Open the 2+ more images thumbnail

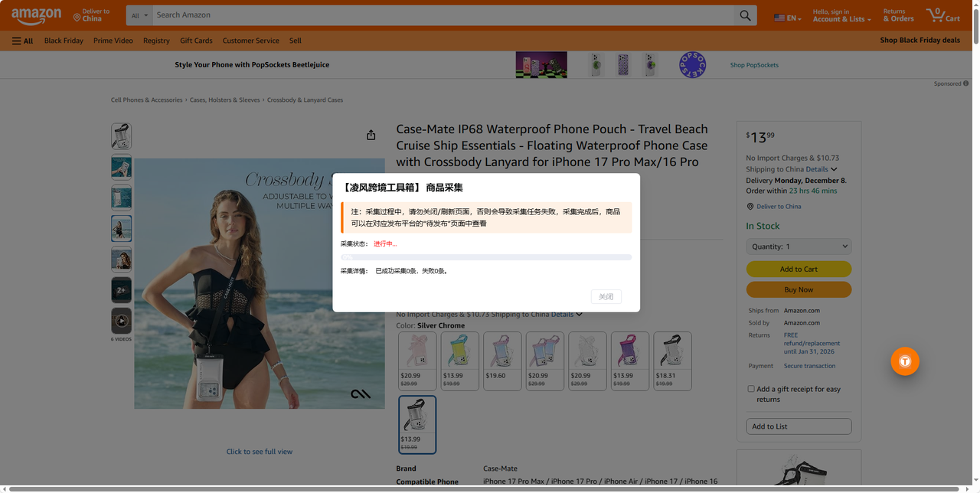(x=121, y=290)
